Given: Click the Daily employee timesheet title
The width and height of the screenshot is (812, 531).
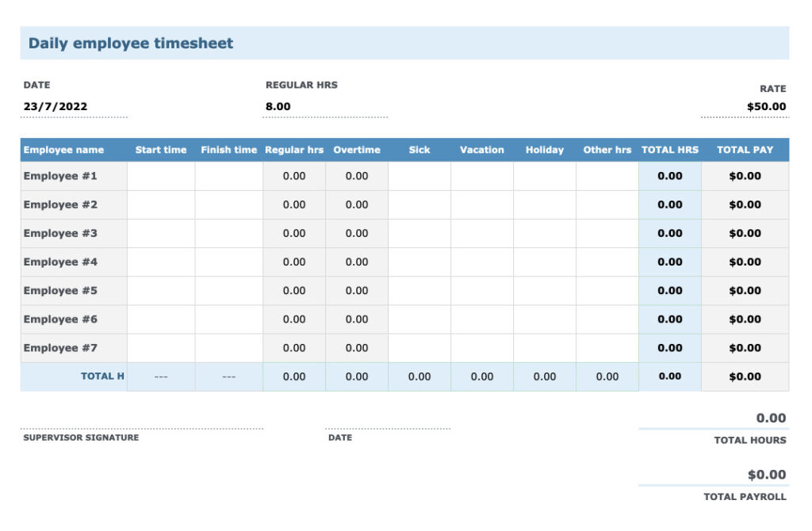Looking at the screenshot, I should [130, 43].
